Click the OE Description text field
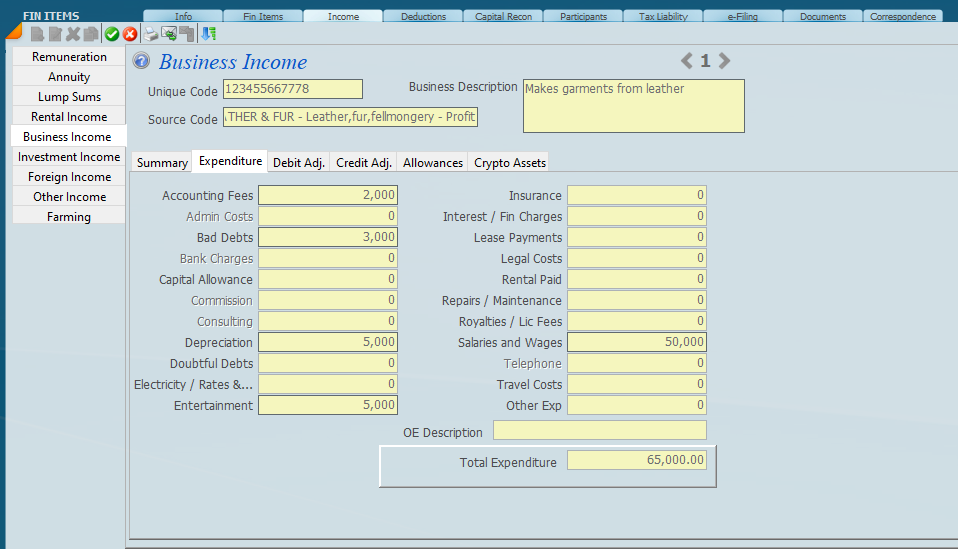Viewport: 958px width, 549px height. (599, 431)
